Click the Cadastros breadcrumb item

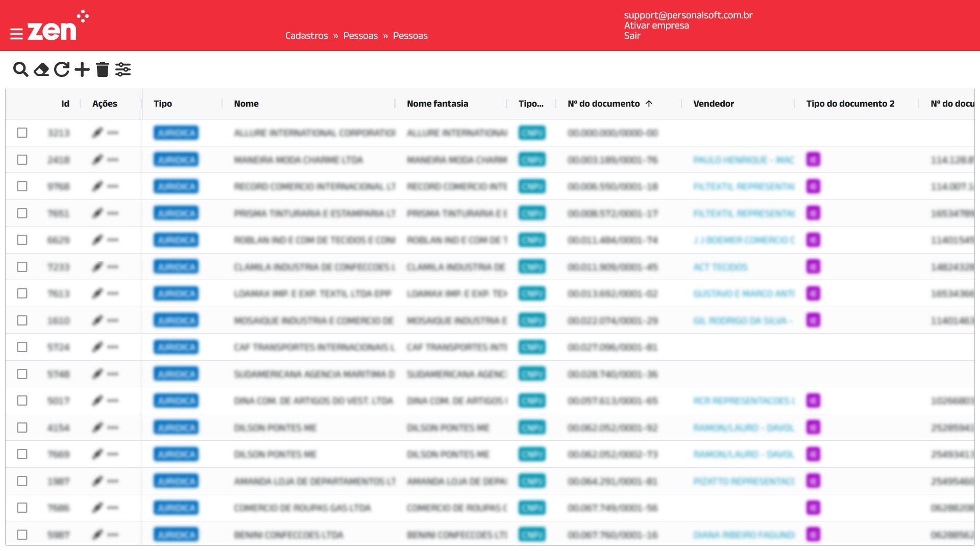point(306,36)
